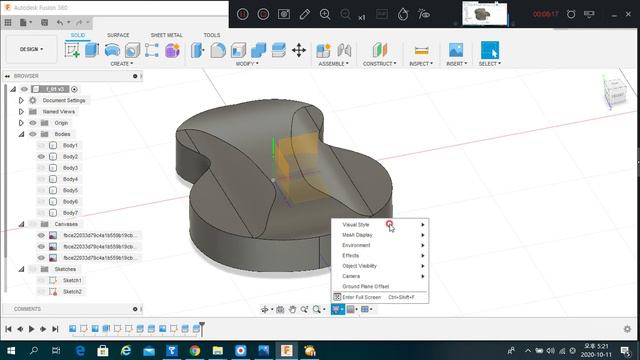Click the Zoom magnifier in navigation bar

click(317, 309)
